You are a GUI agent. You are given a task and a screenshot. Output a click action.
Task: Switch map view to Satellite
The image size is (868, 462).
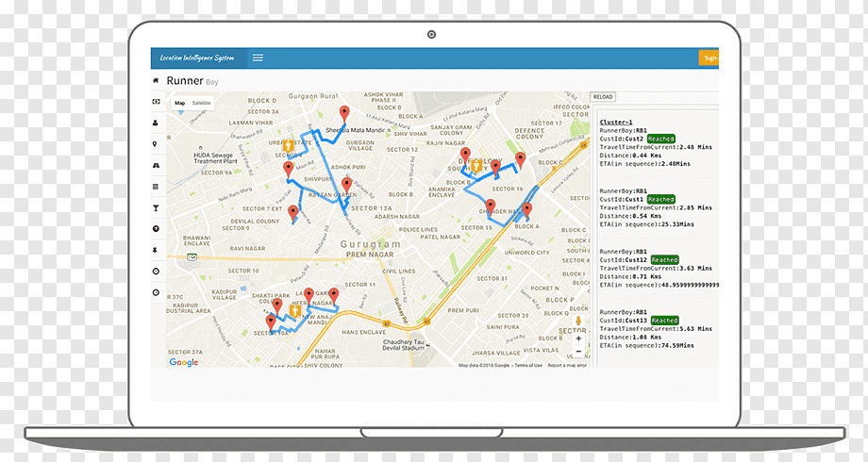click(x=202, y=103)
